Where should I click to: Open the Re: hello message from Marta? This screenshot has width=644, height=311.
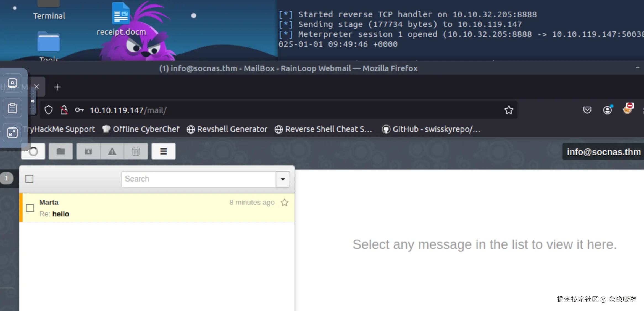pos(138,208)
